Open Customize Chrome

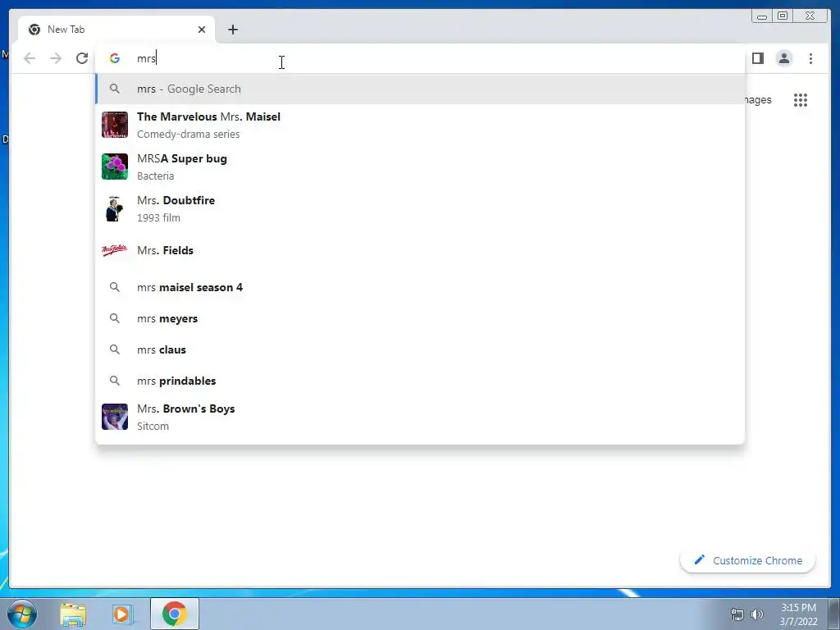click(x=747, y=560)
